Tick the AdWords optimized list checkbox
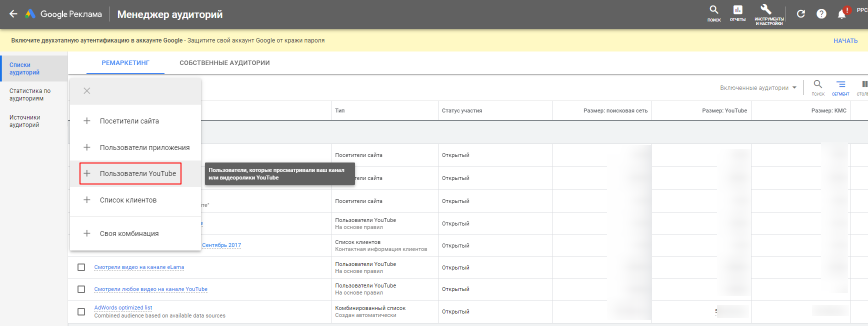Viewport: 868px width, 326px height. pyautogui.click(x=81, y=311)
